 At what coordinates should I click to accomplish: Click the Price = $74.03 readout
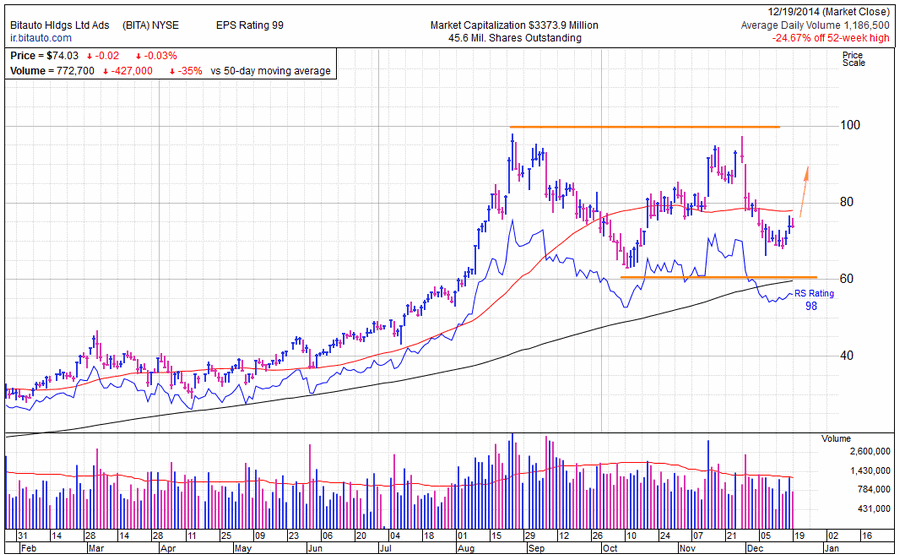click(45, 57)
